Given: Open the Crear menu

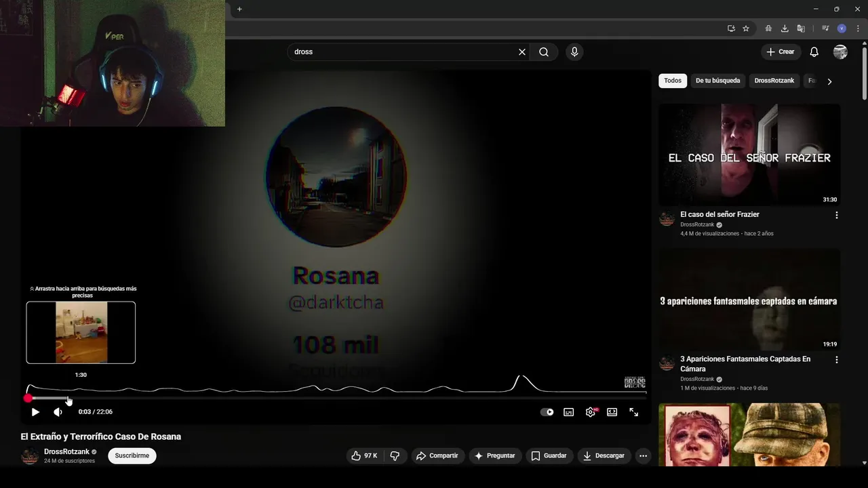Looking at the screenshot, I should pos(781,52).
